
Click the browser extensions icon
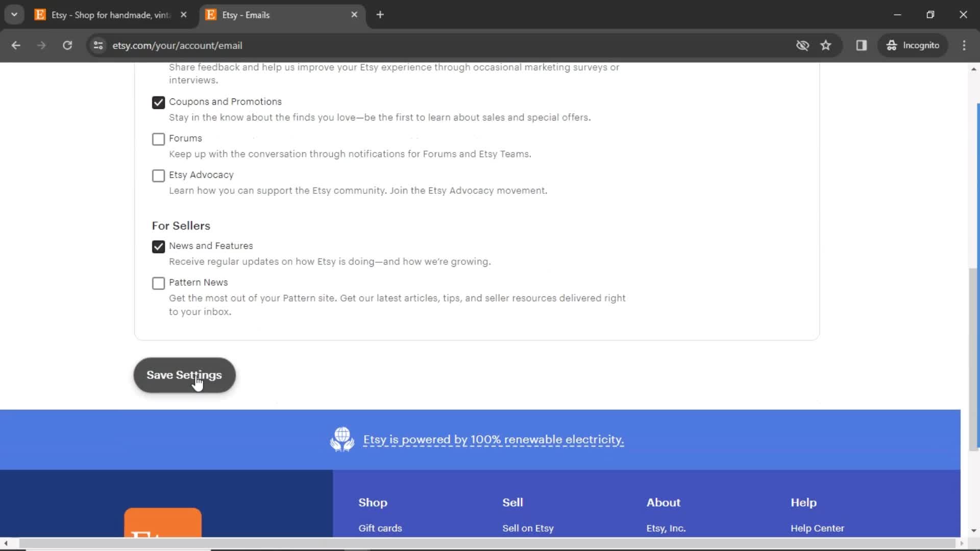pos(862,45)
